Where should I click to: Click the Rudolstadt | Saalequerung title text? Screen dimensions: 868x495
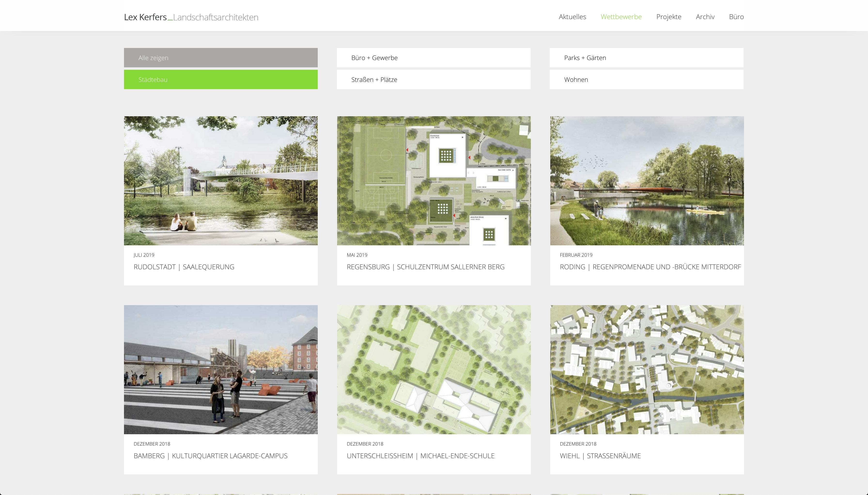tap(184, 267)
